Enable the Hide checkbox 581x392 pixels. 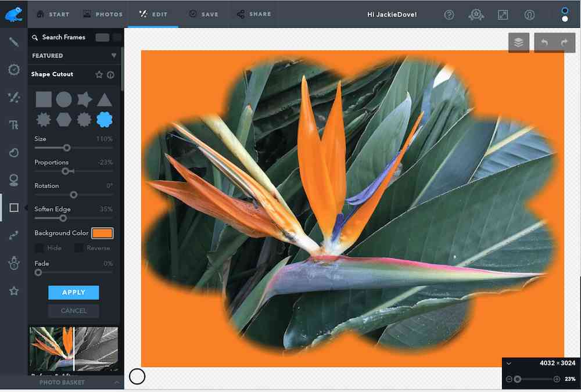39,248
